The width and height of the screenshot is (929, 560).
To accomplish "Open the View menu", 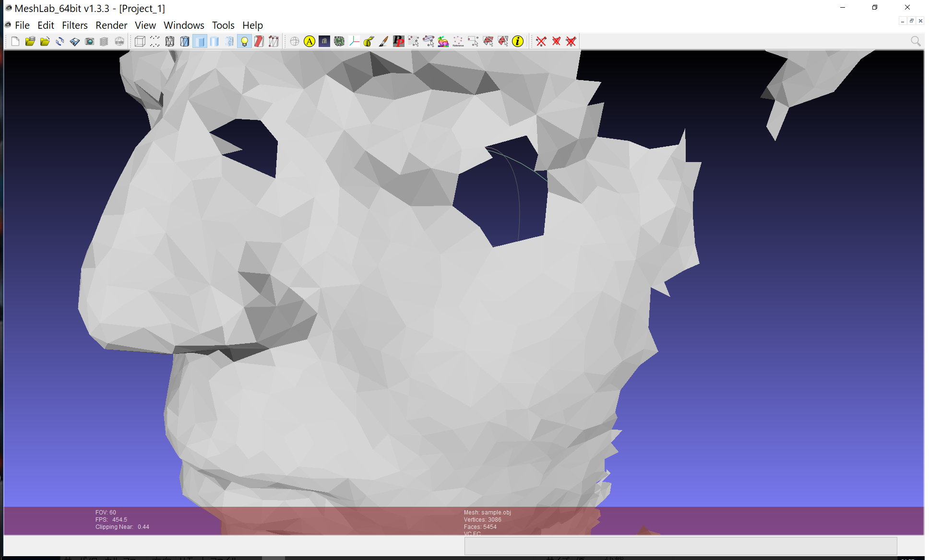I will coord(145,25).
